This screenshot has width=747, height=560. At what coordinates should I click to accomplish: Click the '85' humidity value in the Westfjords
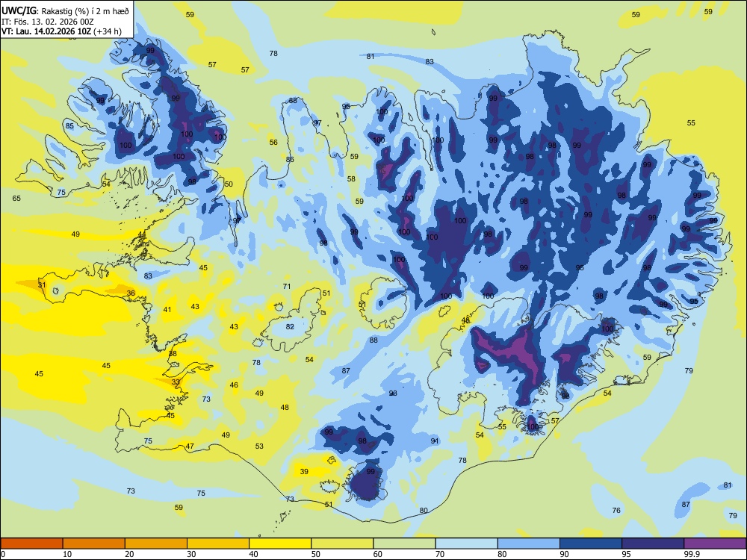(69, 125)
